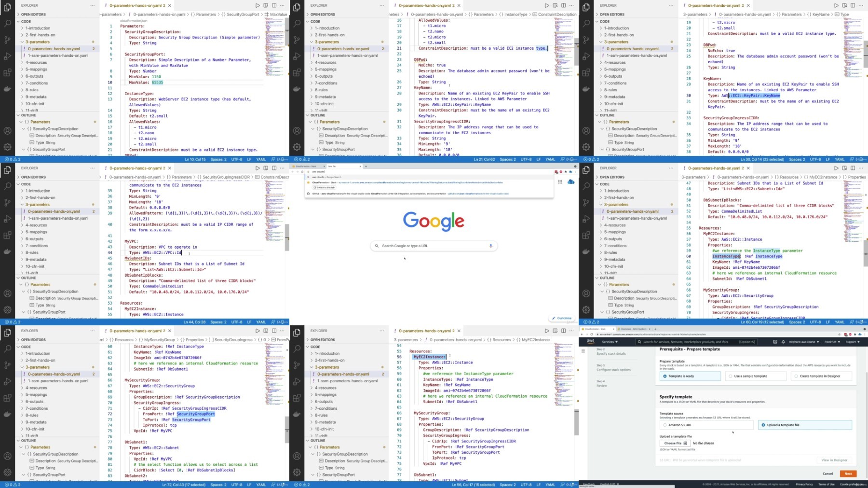Click address bar containing aws cloudfo text
868x488 pixels.
(429, 172)
